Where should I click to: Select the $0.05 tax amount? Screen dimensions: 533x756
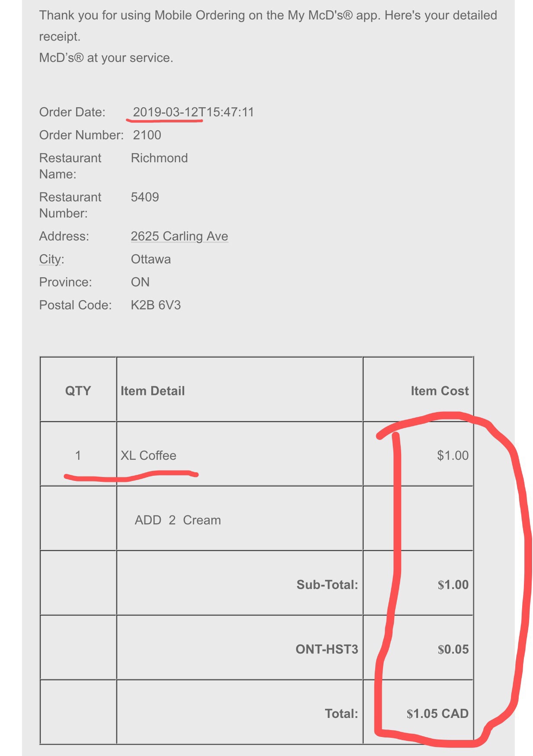point(453,649)
